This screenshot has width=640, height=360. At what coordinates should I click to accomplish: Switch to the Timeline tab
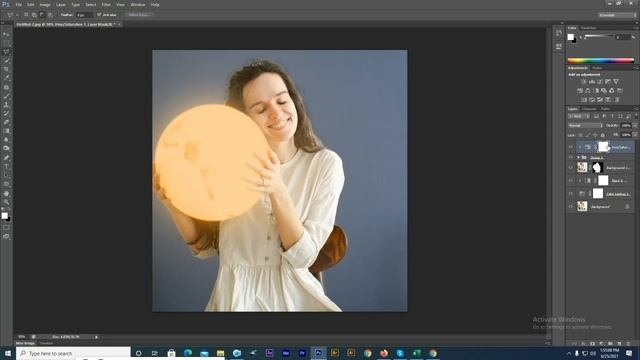coord(46,343)
